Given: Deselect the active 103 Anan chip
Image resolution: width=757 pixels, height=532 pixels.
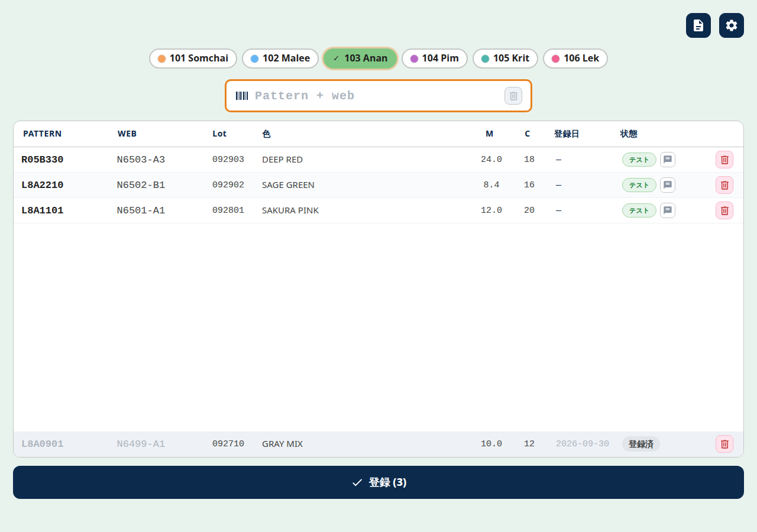Looking at the screenshot, I should pos(360,59).
